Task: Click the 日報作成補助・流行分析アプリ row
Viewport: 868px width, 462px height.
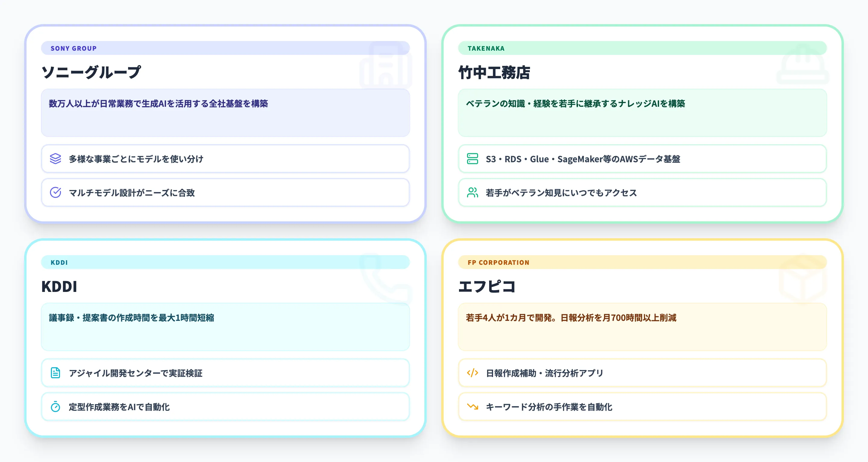Action: coord(642,373)
